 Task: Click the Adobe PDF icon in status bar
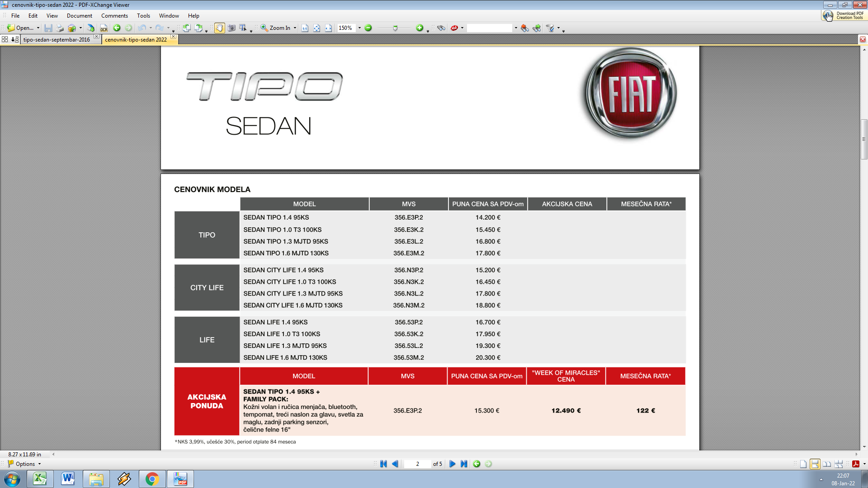(x=856, y=464)
